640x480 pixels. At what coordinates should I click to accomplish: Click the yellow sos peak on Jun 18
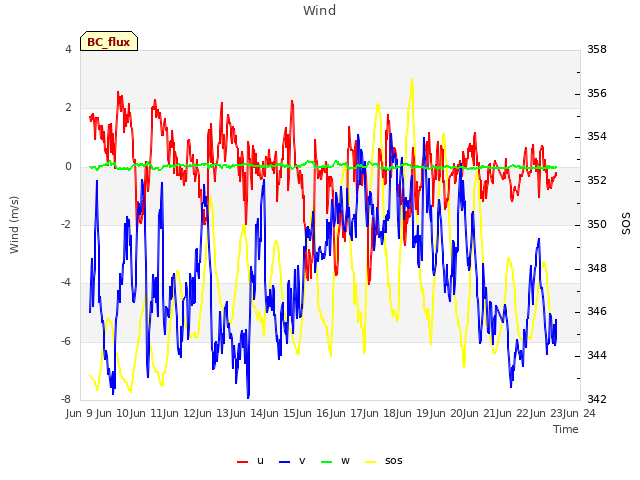412,80
